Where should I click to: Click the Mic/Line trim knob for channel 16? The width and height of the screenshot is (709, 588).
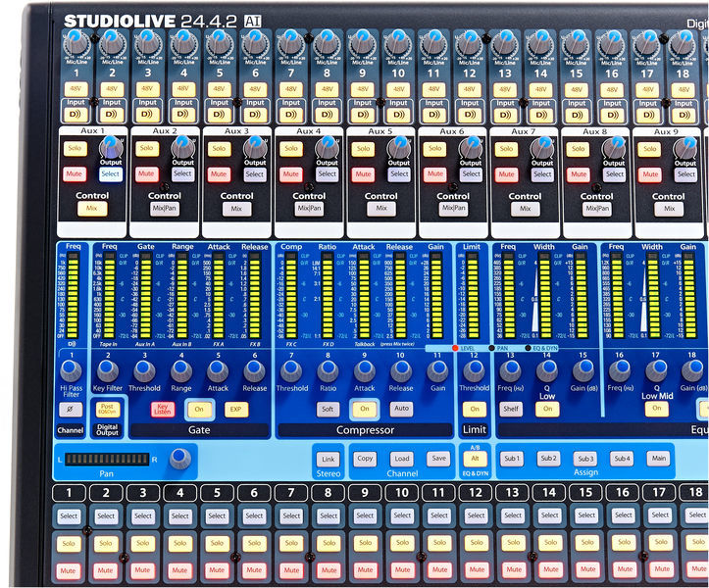pyautogui.click(x=612, y=43)
